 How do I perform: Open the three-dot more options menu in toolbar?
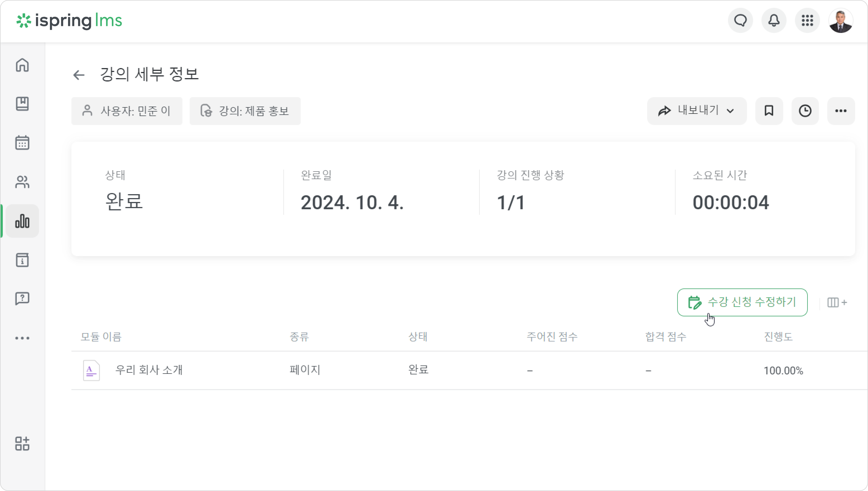coord(841,111)
